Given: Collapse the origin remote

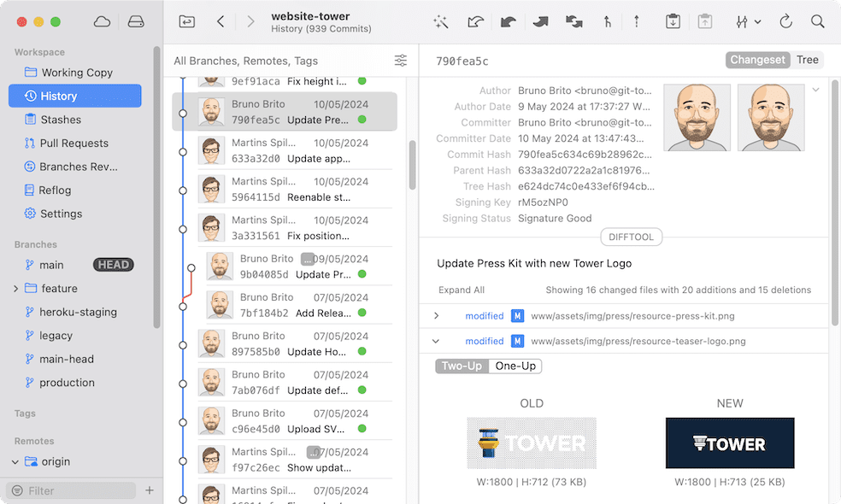Looking at the screenshot, I should click(15, 461).
